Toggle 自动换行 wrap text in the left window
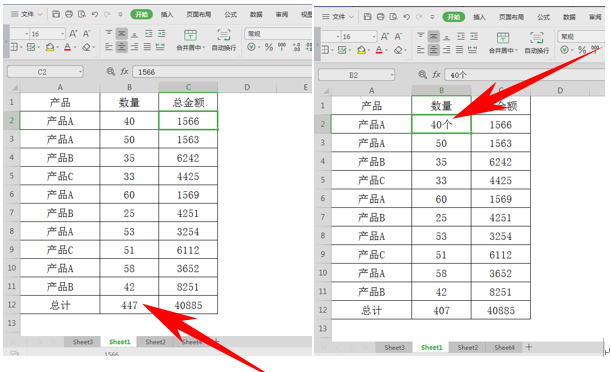The width and height of the screenshot is (611, 372). [224, 40]
